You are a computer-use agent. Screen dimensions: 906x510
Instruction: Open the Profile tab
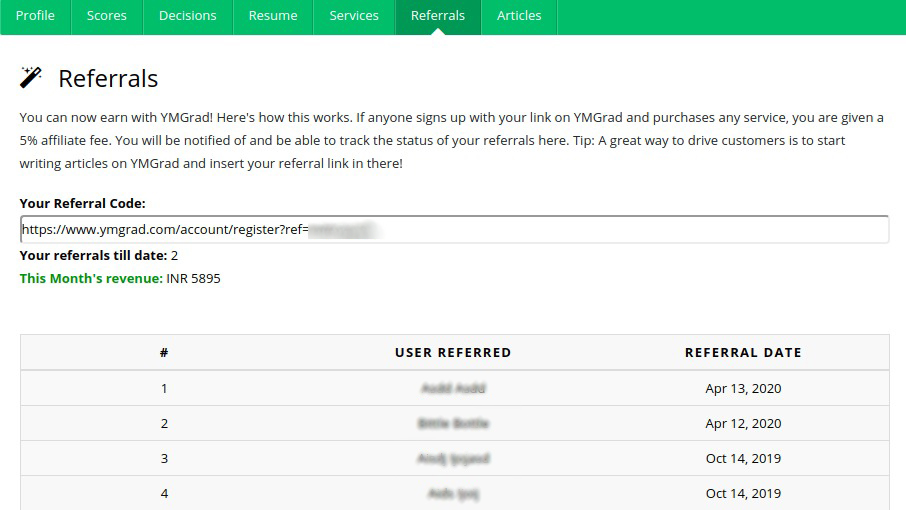click(35, 16)
